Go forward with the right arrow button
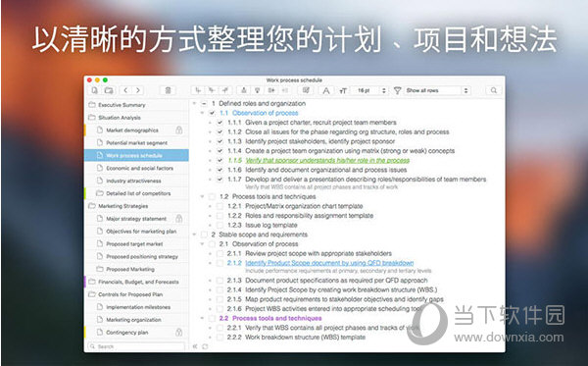 pos(138,90)
